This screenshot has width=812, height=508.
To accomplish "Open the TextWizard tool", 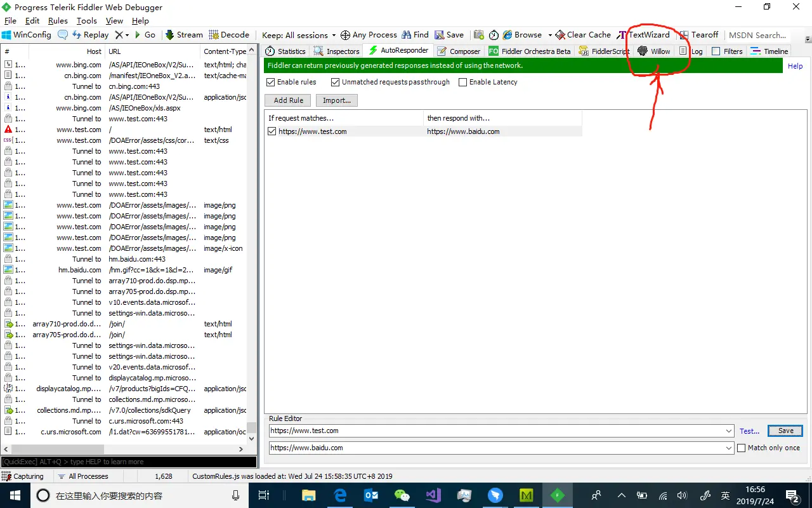I will (643, 35).
